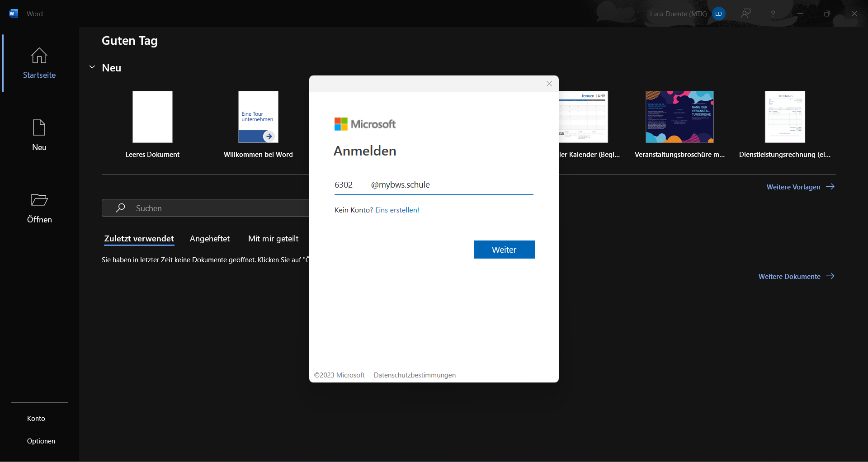Click the Weitere Vorlagen arrow icon
This screenshot has height=462, width=868.
pyautogui.click(x=830, y=187)
